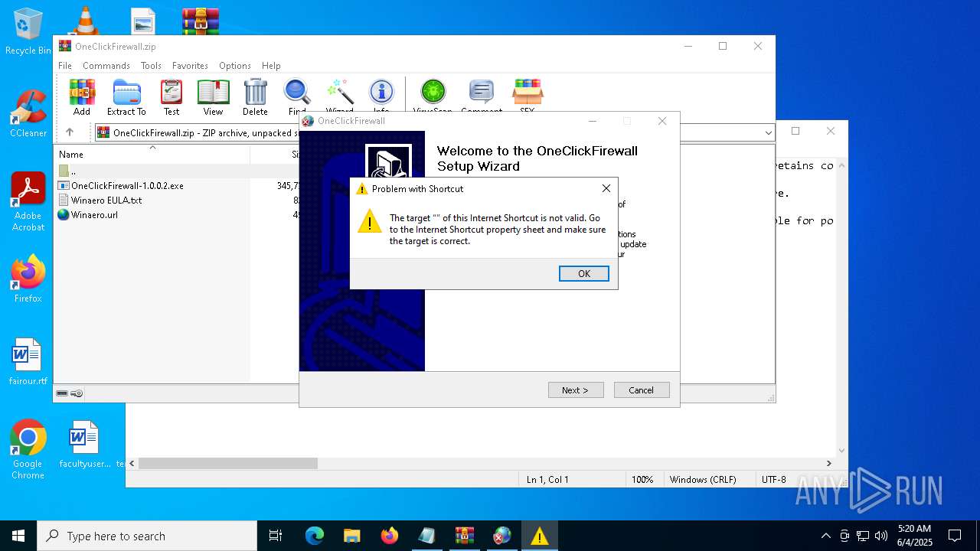Click Notepad scroll right arrow
The width and height of the screenshot is (980, 551).
pyautogui.click(x=828, y=463)
